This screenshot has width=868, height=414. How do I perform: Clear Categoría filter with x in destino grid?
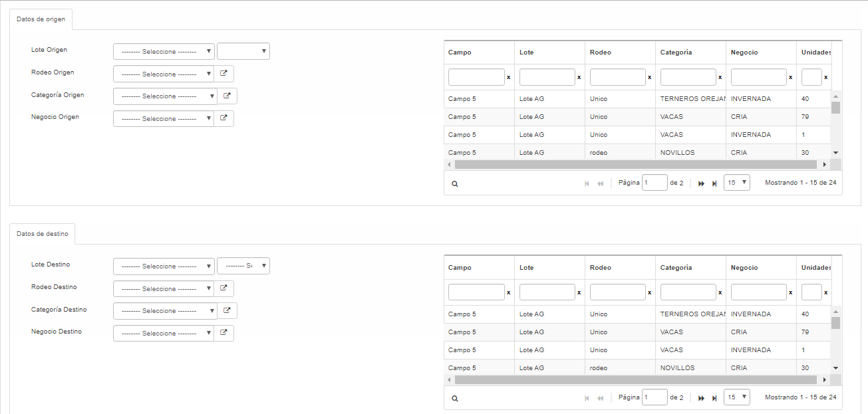720,293
